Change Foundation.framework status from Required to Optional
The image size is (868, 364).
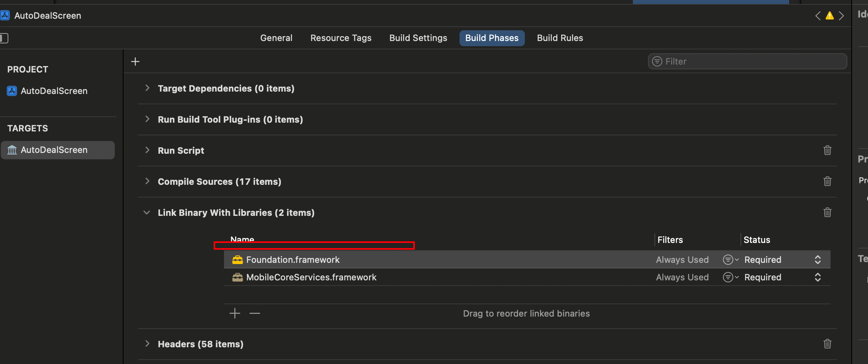pos(818,259)
